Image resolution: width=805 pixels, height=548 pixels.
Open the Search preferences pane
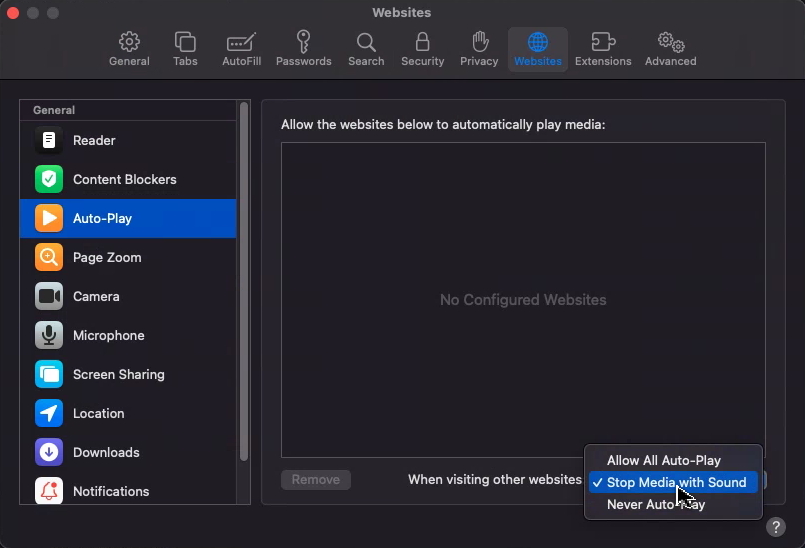(x=366, y=49)
